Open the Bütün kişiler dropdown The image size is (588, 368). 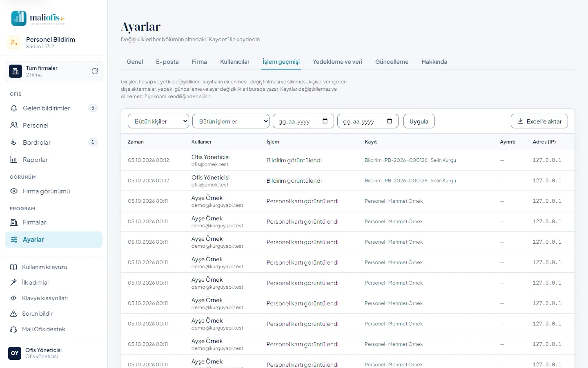(158, 121)
